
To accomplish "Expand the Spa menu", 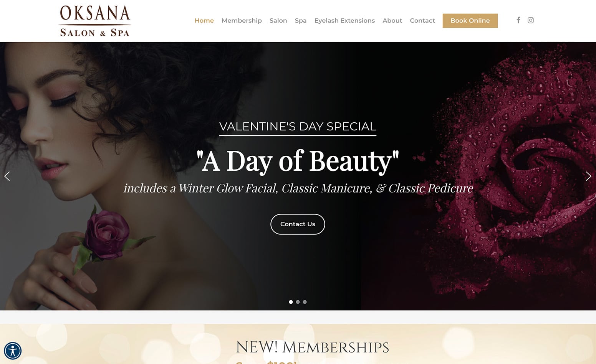I will [x=300, y=21].
